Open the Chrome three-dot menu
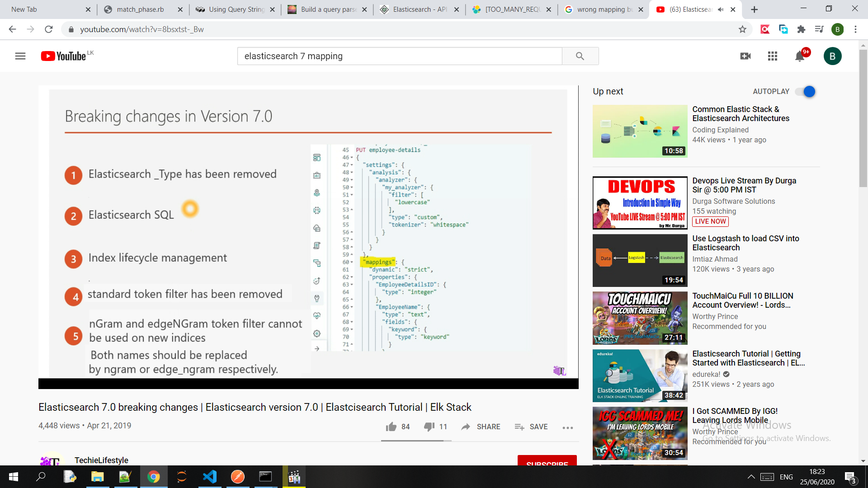The height and width of the screenshot is (488, 868). (855, 29)
